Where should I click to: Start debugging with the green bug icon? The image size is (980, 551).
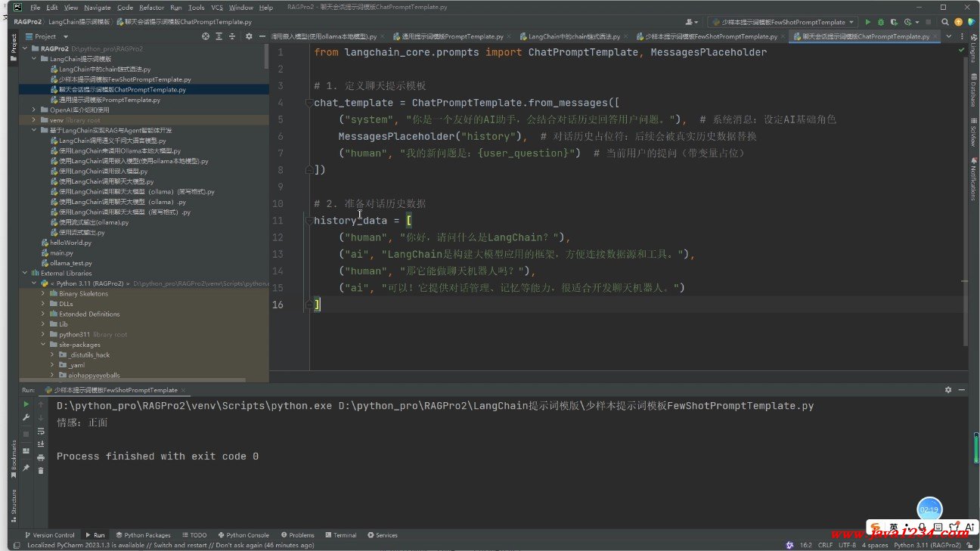click(x=881, y=22)
